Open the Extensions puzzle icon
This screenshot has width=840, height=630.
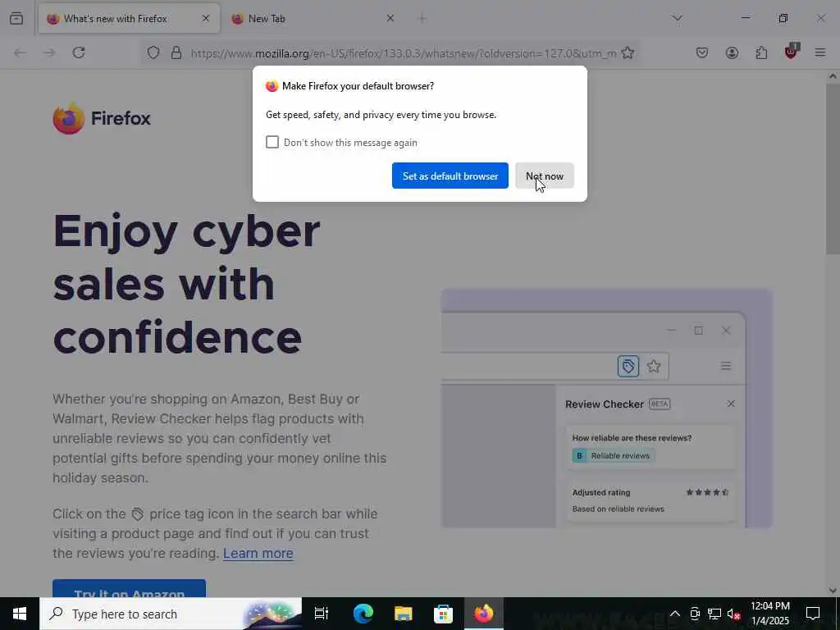(761, 52)
